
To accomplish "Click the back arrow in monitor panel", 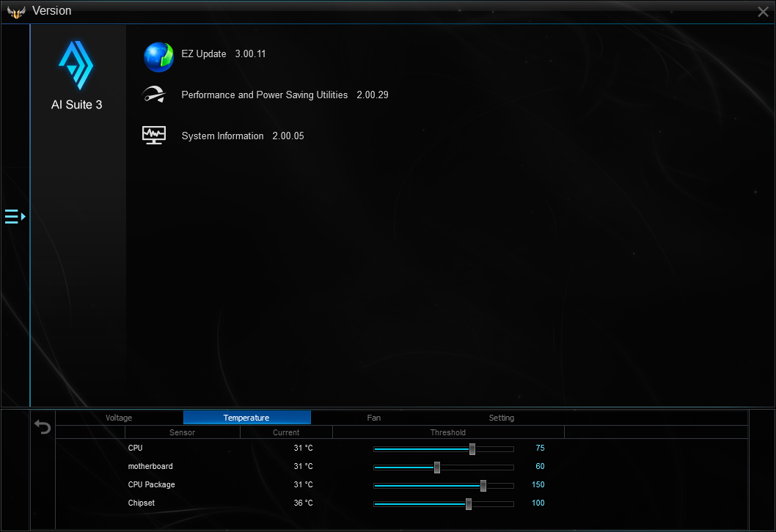I will click(43, 426).
